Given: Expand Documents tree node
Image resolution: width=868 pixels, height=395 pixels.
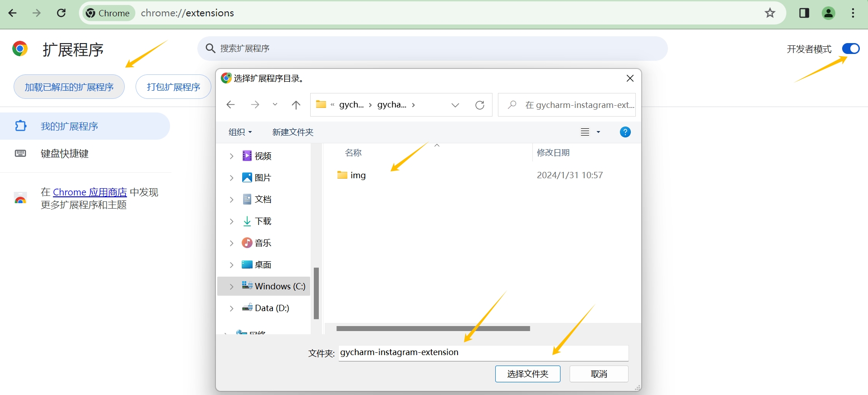Looking at the screenshot, I should 231,200.
